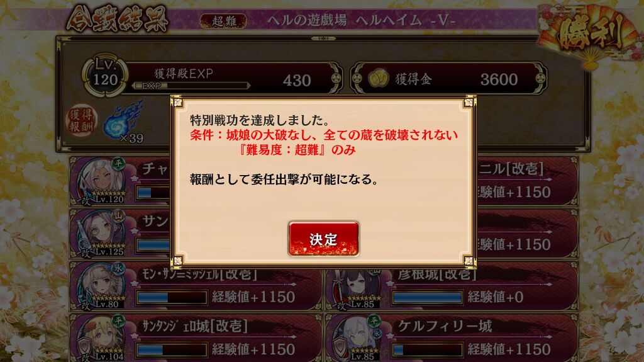Click モン・サン=ミッシェル[改壱] character portrait
Viewport: 644px width, 362px height.
point(101,286)
